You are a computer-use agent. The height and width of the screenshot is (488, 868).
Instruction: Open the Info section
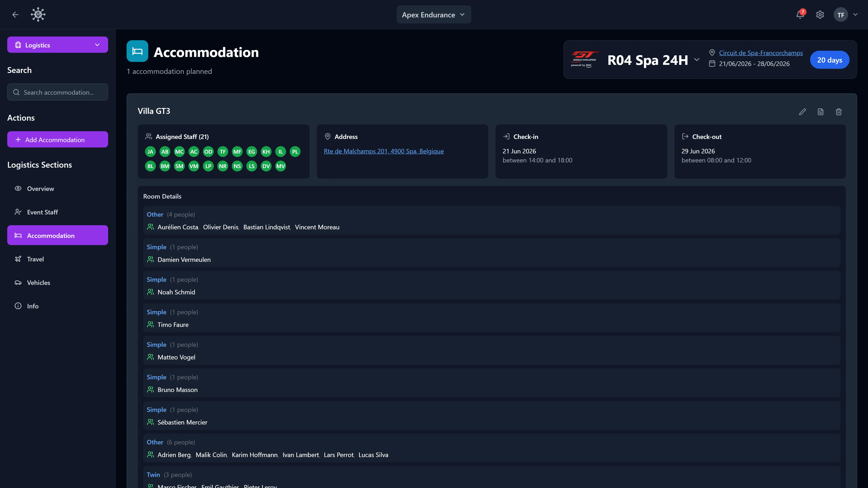click(58, 306)
